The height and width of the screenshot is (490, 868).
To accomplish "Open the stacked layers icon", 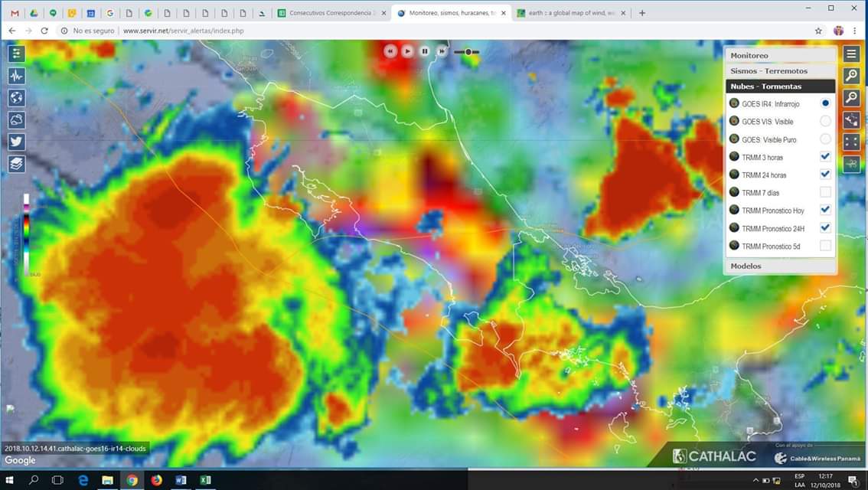I will 17,164.
